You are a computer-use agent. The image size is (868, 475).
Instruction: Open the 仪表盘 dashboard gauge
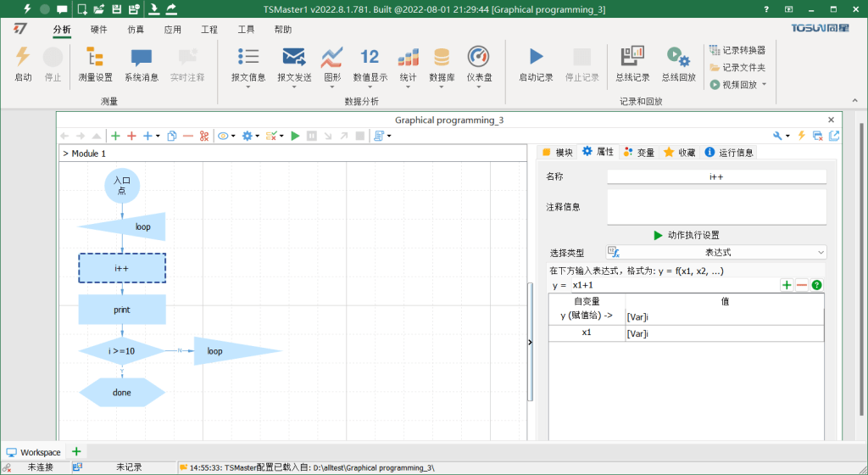[x=478, y=58]
